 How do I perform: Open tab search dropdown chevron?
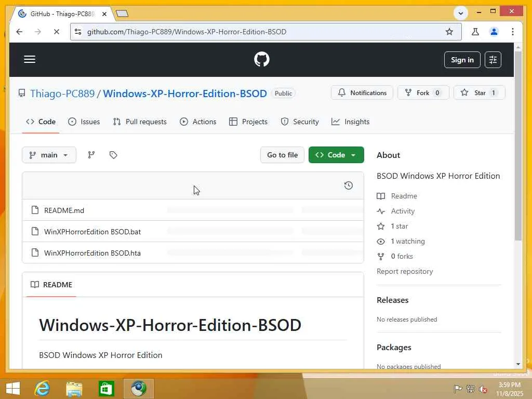460,14
